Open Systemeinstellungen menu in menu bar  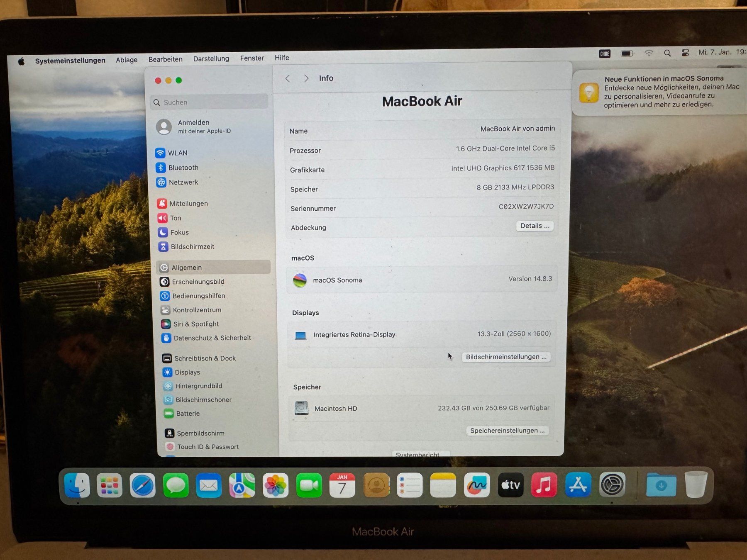click(70, 61)
